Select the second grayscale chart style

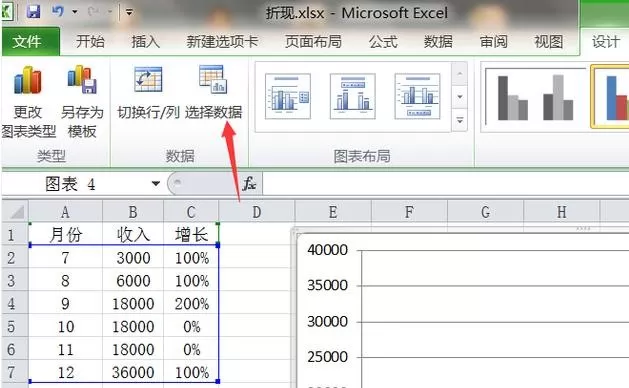coord(558,98)
